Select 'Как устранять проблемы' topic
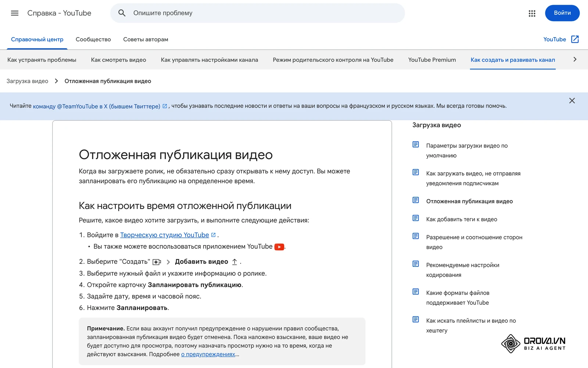 [42, 60]
